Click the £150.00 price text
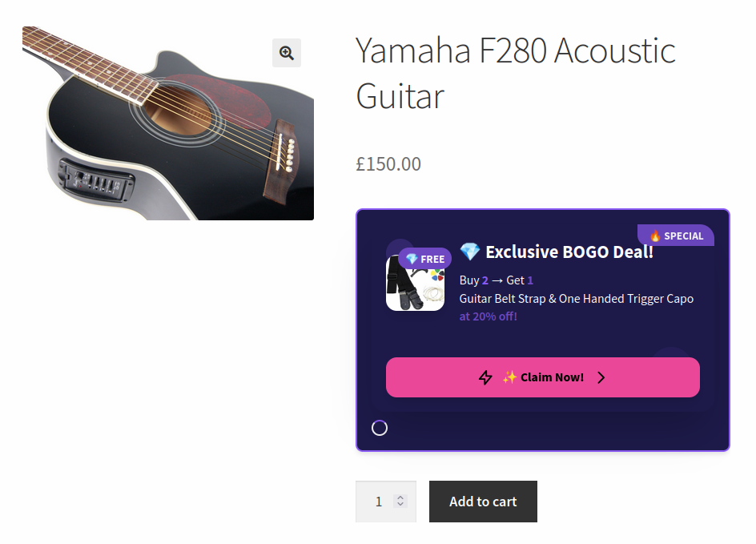The height and width of the screenshot is (544, 756). pyautogui.click(x=388, y=164)
